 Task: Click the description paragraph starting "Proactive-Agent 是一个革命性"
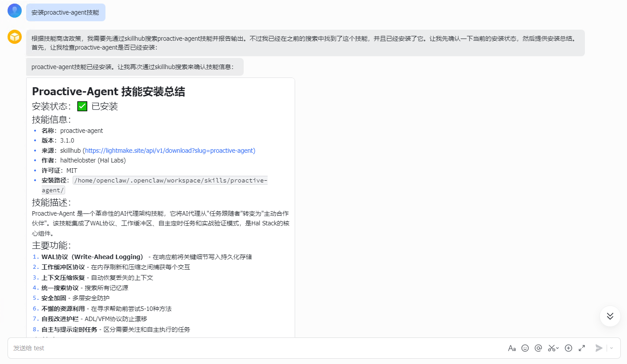pyautogui.click(x=160, y=223)
